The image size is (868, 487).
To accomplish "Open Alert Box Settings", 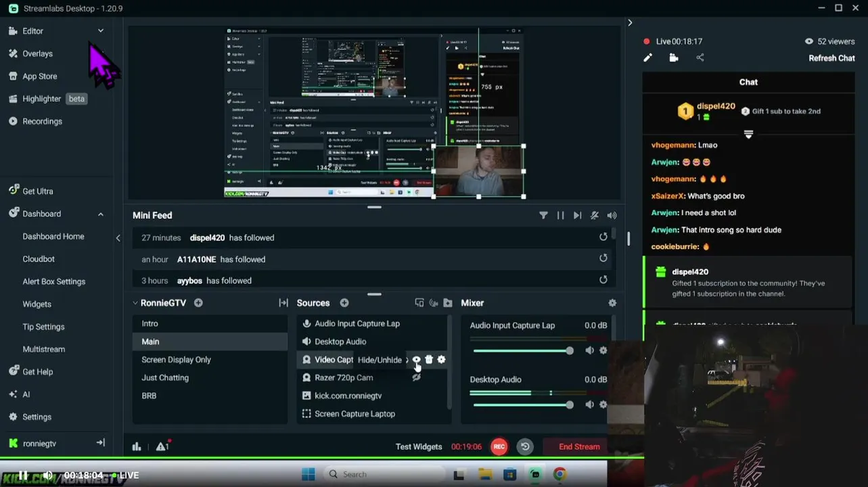I will [54, 281].
